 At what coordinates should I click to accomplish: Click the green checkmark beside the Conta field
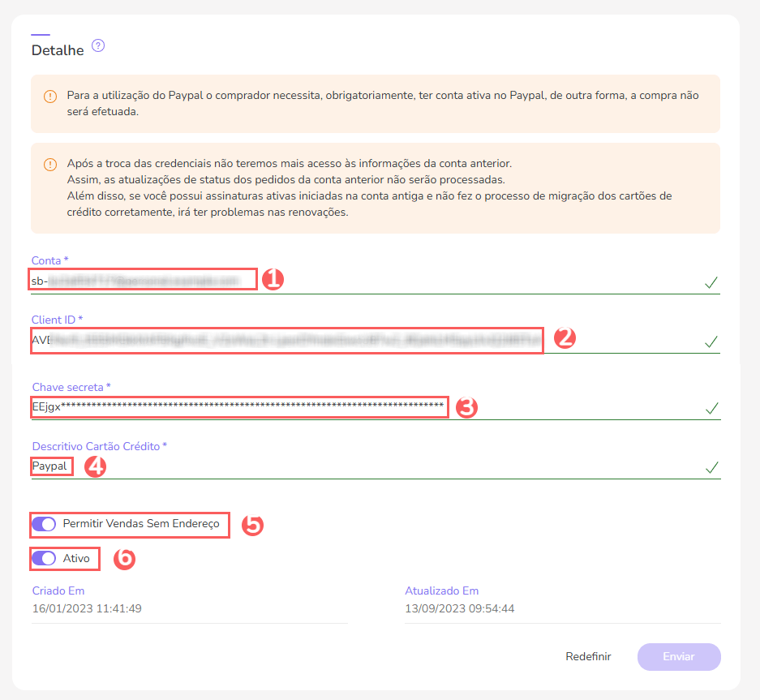point(711,282)
